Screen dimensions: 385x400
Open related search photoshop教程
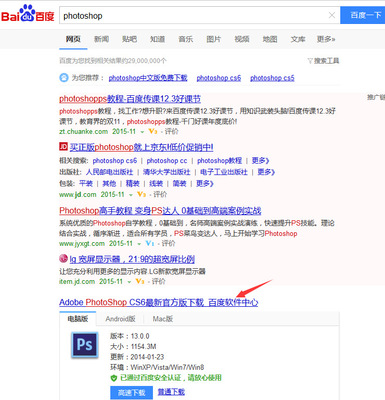[x=219, y=161]
